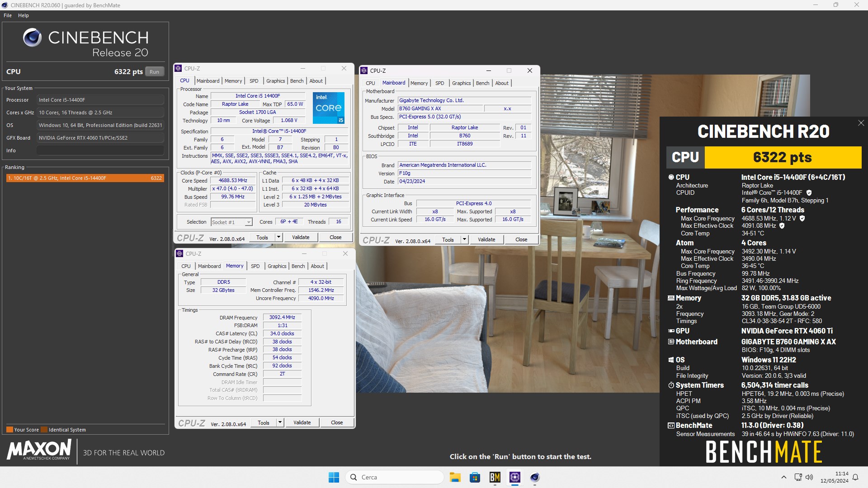The height and width of the screenshot is (488, 868).
Task: Open Tools dropdown arrow in Mainboard window
Action: click(x=464, y=239)
